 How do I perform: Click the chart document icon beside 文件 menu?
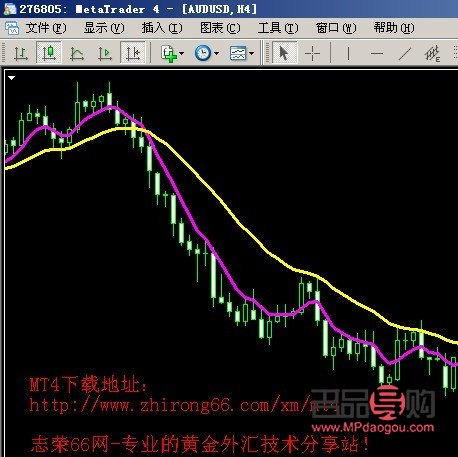click(x=12, y=28)
